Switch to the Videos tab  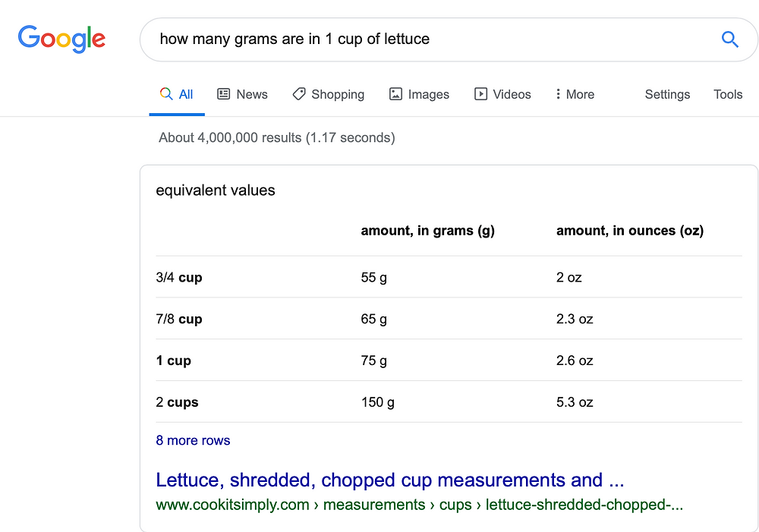pos(502,94)
